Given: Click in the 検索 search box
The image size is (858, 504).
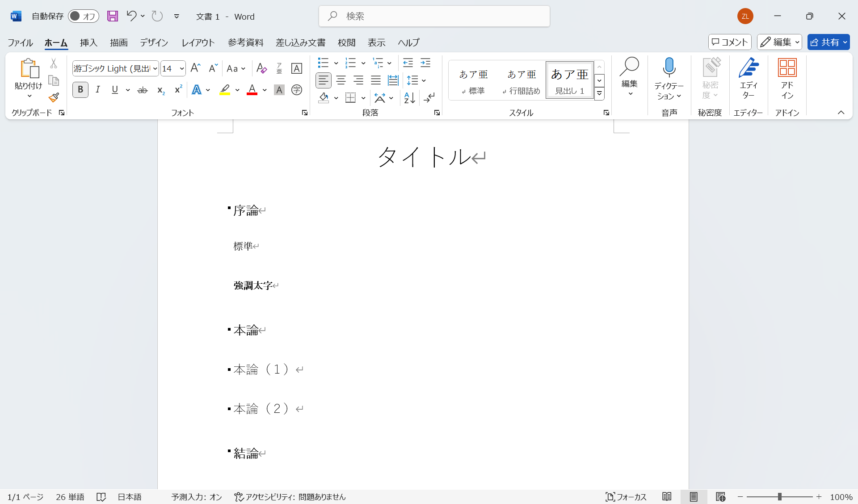Looking at the screenshot, I should tap(434, 17).
